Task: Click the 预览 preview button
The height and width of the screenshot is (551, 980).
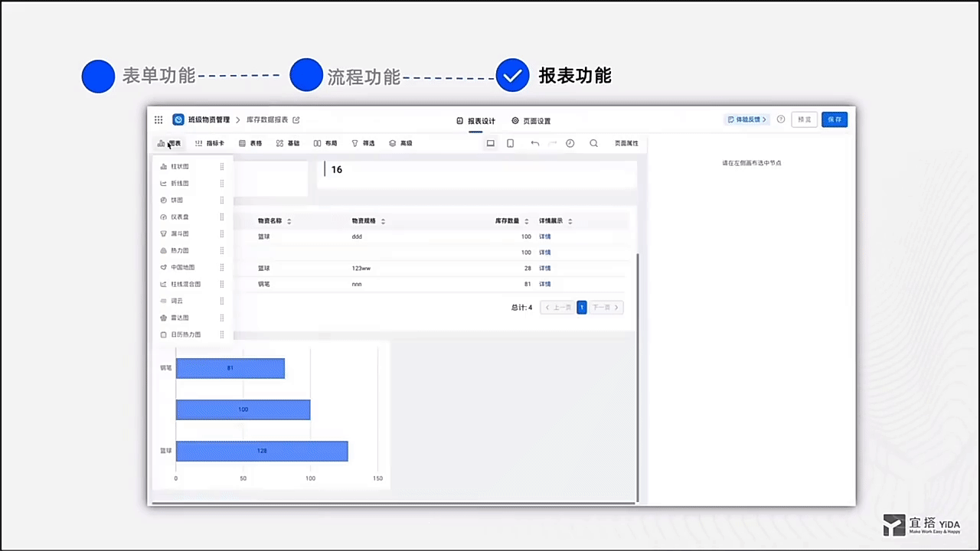Action: point(805,119)
